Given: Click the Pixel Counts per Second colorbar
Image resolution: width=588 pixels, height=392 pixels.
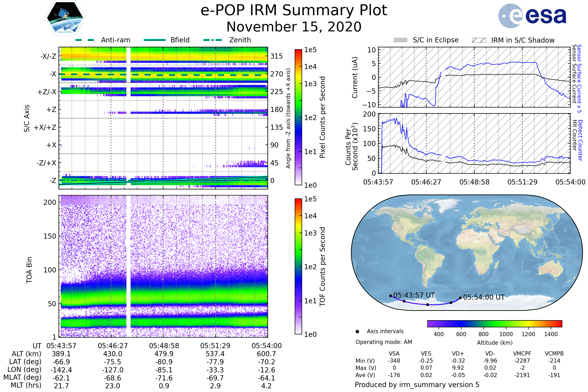Looking at the screenshot, I should pos(298,117).
